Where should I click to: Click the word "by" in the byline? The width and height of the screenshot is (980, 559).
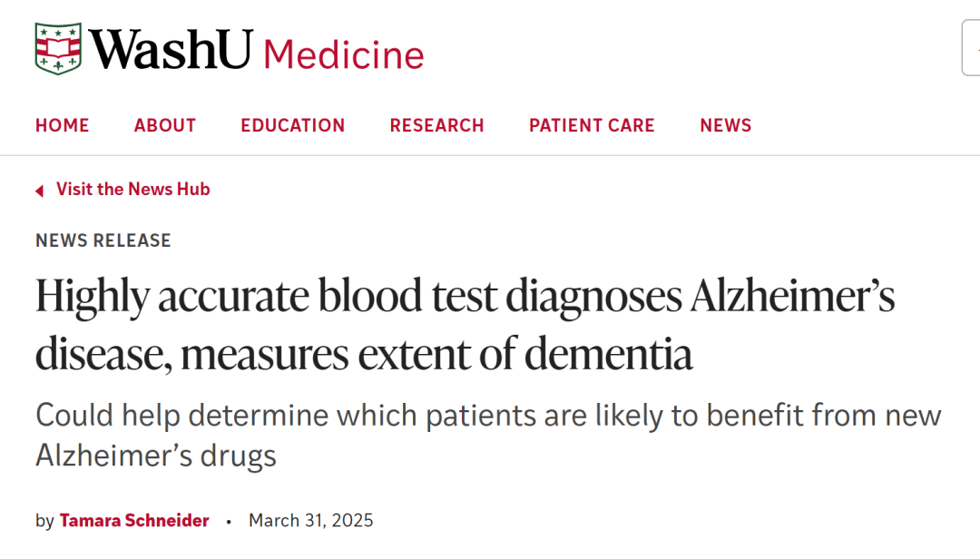click(44, 521)
